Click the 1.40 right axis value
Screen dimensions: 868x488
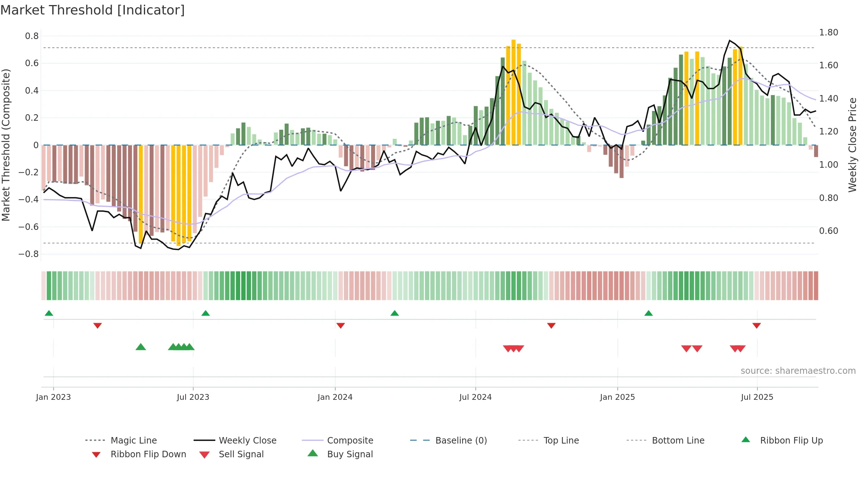[x=829, y=98]
